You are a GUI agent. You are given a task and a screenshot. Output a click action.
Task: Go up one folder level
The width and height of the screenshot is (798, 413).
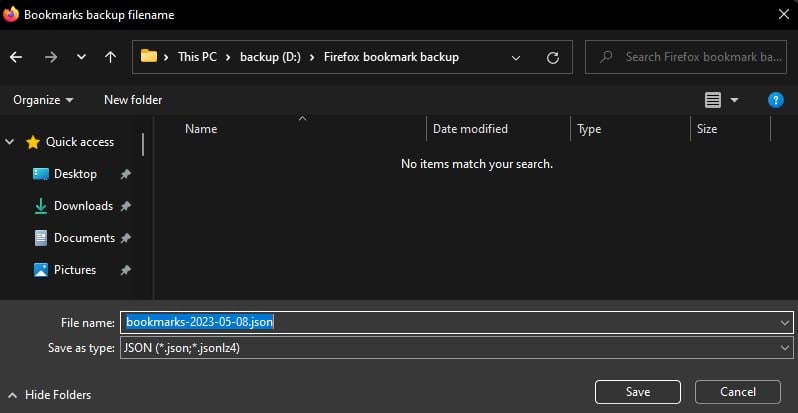coord(110,57)
